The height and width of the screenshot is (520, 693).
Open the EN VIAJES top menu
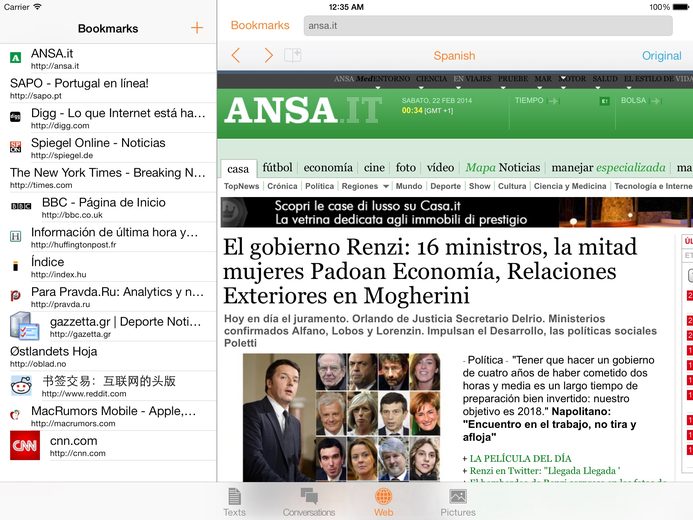coord(472,79)
